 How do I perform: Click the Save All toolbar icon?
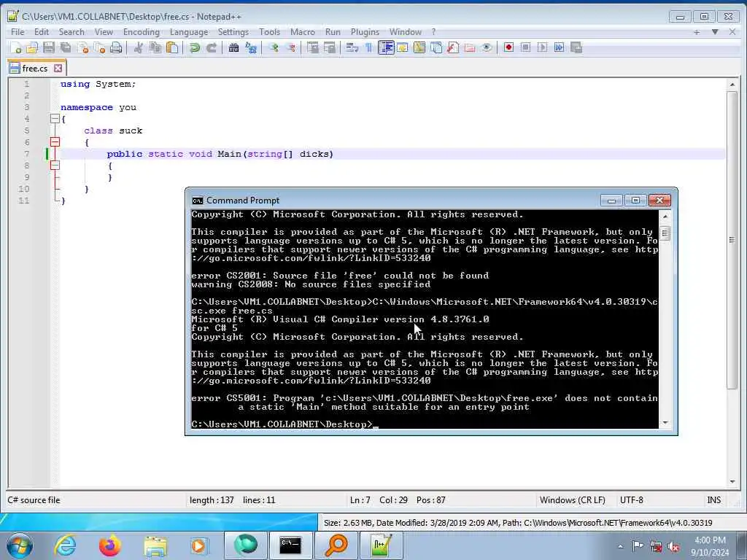pos(66,47)
